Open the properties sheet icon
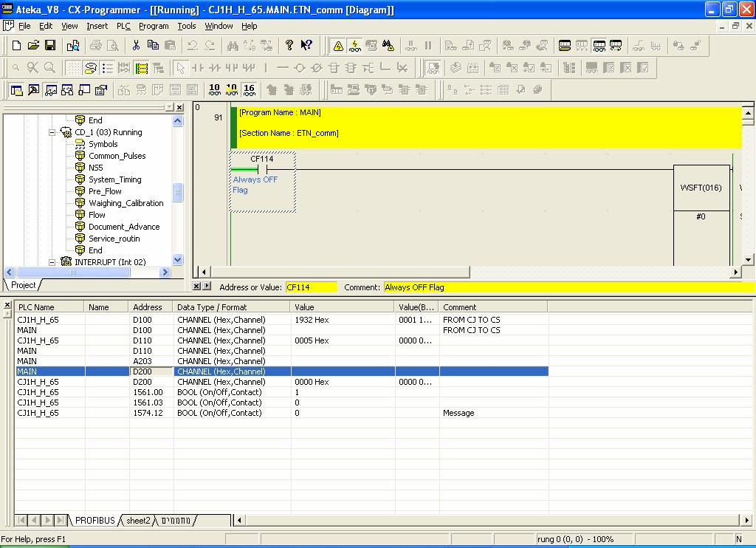This screenshot has height=548, width=756. pyautogui.click(x=101, y=89)
